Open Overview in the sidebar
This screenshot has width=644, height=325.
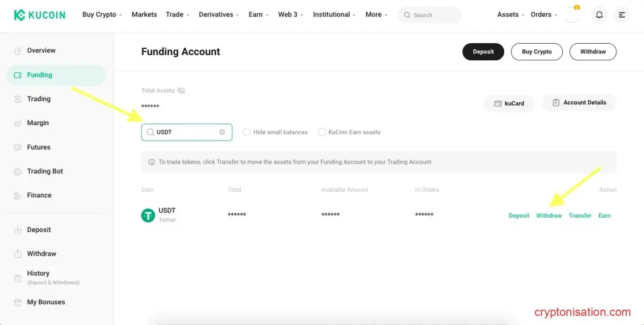tap(41, 51)
